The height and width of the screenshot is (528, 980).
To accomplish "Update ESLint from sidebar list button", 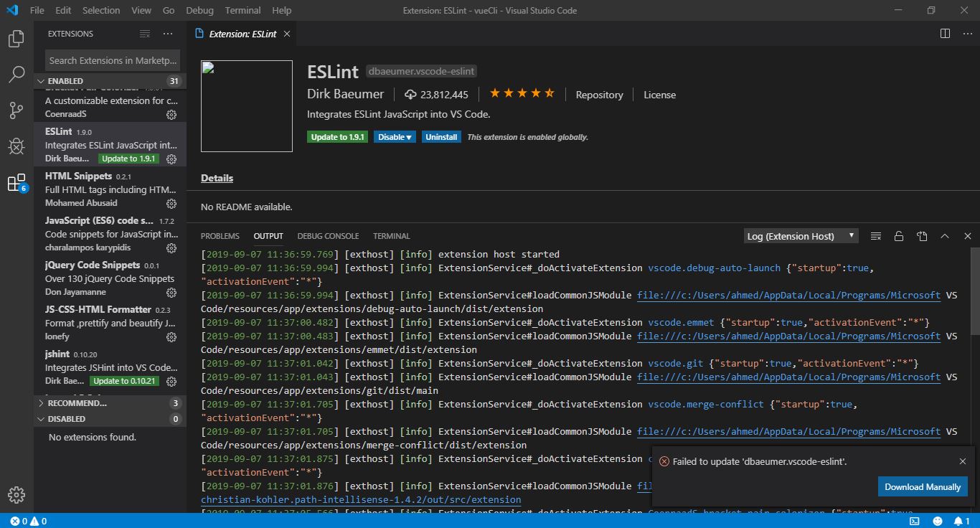I will 128,159.
